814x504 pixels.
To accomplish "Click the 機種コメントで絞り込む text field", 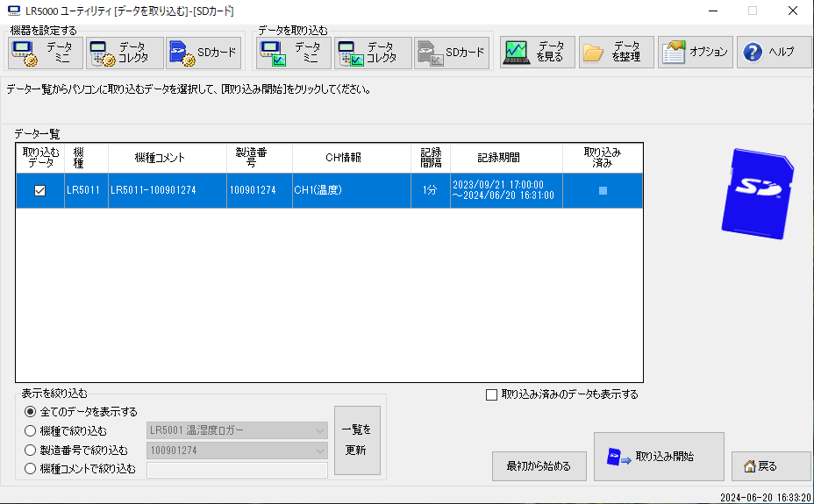I will [x=237, y=470].
